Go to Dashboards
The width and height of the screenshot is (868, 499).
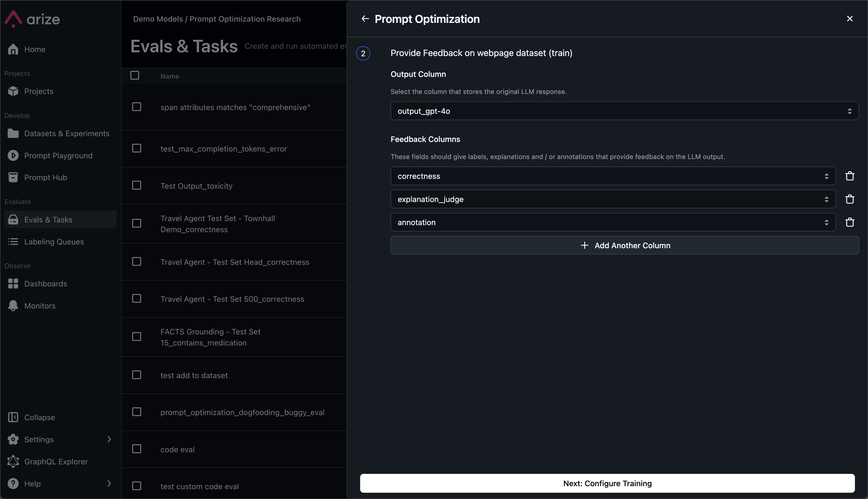pos(45,284)
